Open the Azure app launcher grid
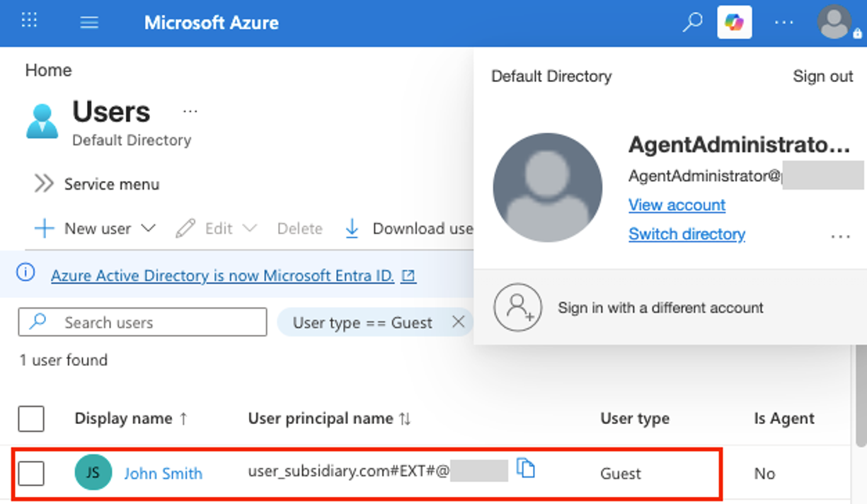867x504 pixels. click(x=29, y=21)
